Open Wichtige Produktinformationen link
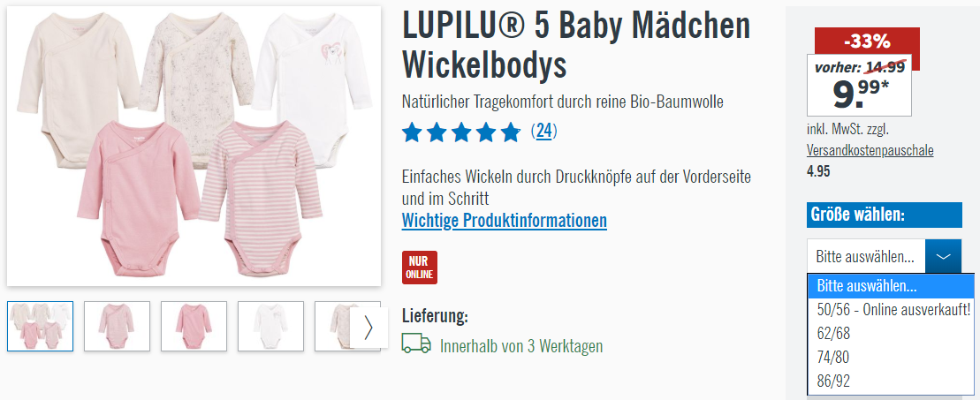This screenshot has width=980, height=400. point(504,221)
